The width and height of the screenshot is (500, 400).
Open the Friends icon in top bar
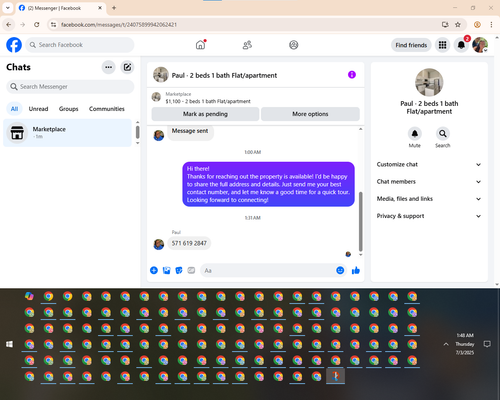tap(247, 45)
